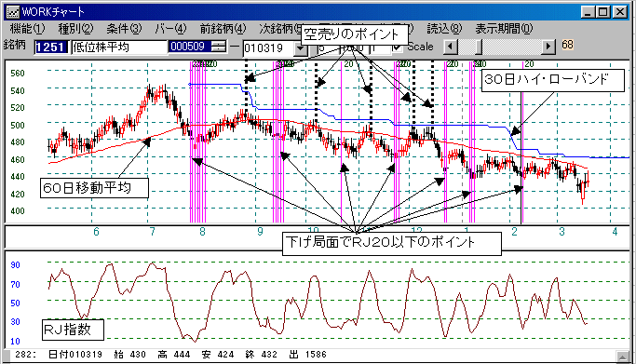Click the Scale slider thumb
Image resolution: width=636 pixels, height=364 pixels.
click(x=479, y=47)
